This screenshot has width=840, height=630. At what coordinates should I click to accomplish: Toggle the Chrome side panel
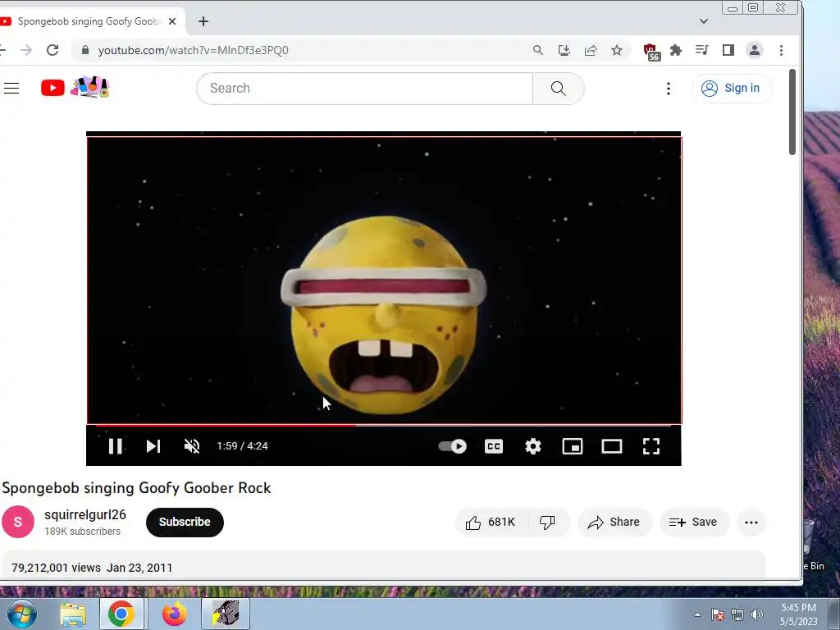pyautogui.click(x=728, y=50)
